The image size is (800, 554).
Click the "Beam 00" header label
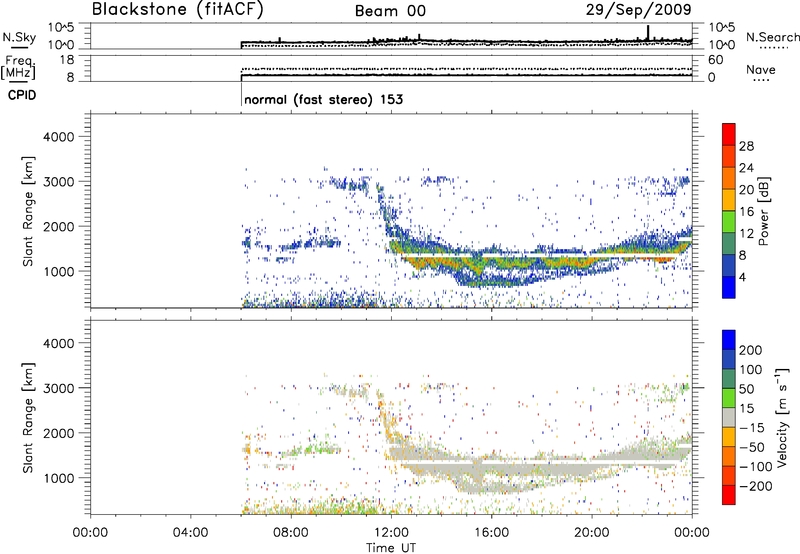click(x=390, y=11)
